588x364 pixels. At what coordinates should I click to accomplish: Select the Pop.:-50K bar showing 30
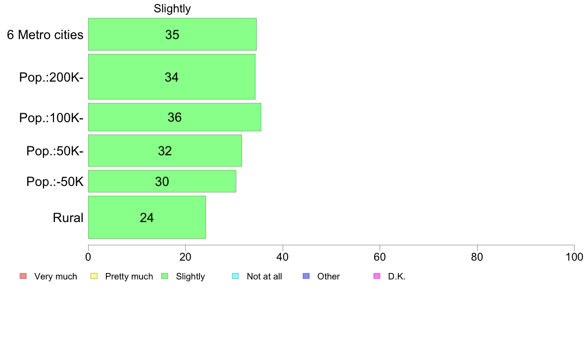click(162, 181)
